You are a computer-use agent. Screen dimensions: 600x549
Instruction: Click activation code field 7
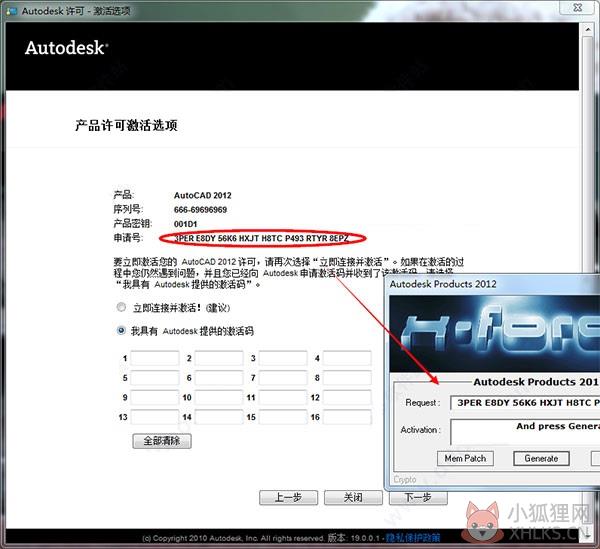point(283,378)
